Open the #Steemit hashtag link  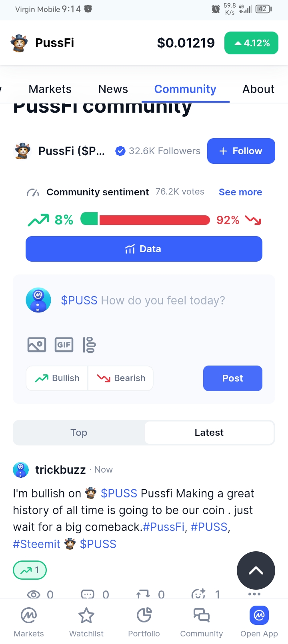(x=37, y=544)
